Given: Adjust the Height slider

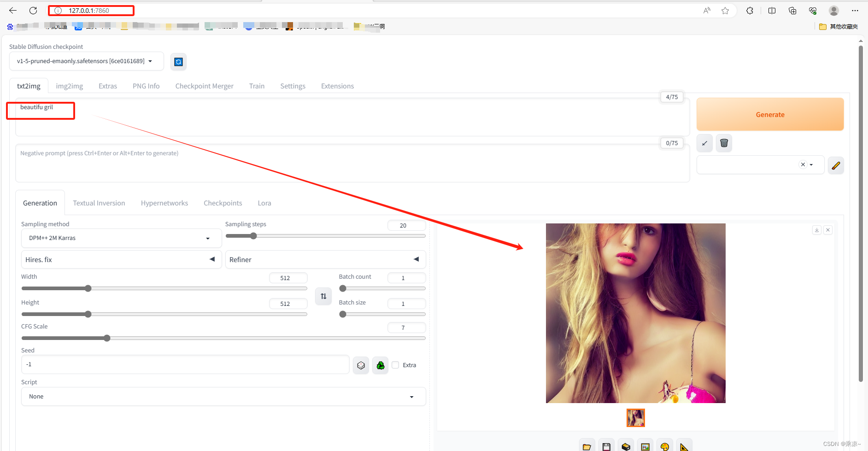Looking at the screenshot, I should (x=164, y=314).
